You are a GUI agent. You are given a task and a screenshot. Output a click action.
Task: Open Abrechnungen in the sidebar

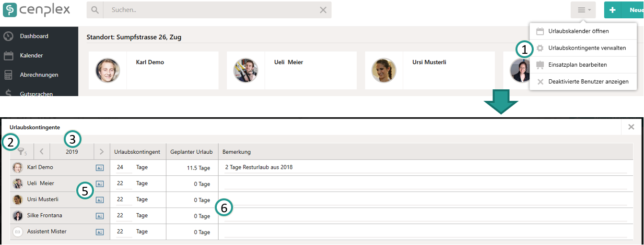coord(39,75)
